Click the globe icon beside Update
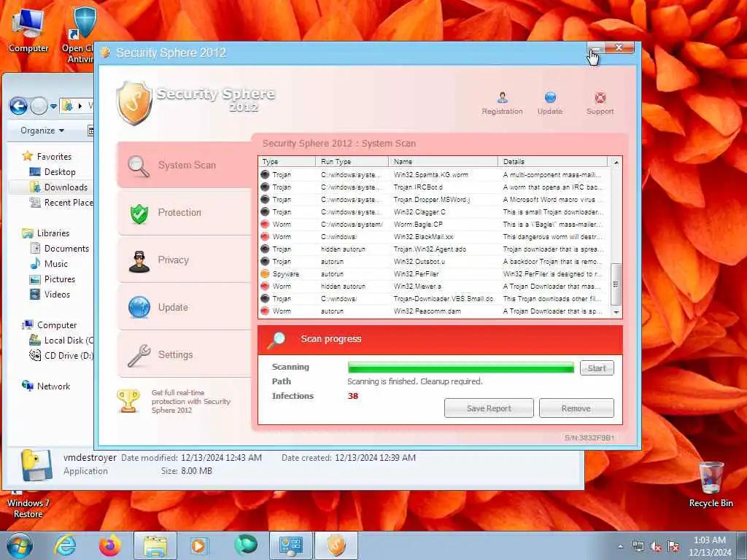This screenshot has height=560, width=747. click(139, 307)
